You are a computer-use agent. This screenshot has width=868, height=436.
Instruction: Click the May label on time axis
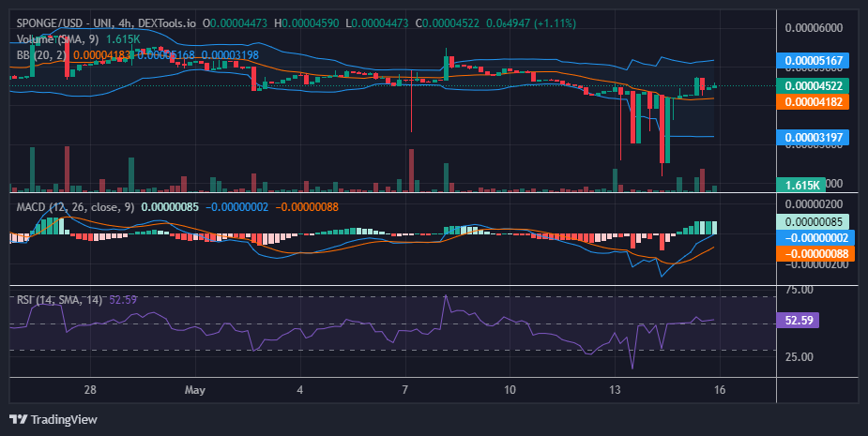coord(195,389)
